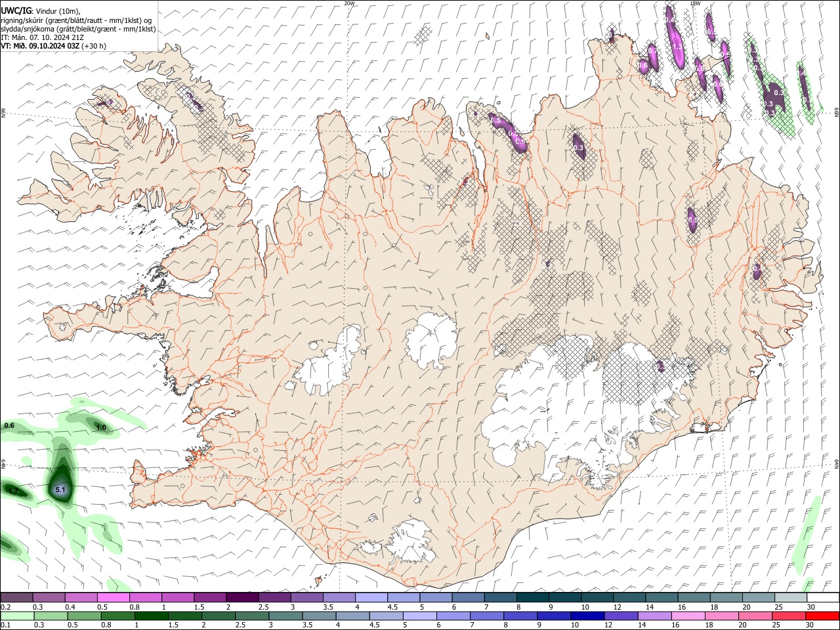Click the gray-green 3–3.5 rain legend swatch

tap(285, 616)
